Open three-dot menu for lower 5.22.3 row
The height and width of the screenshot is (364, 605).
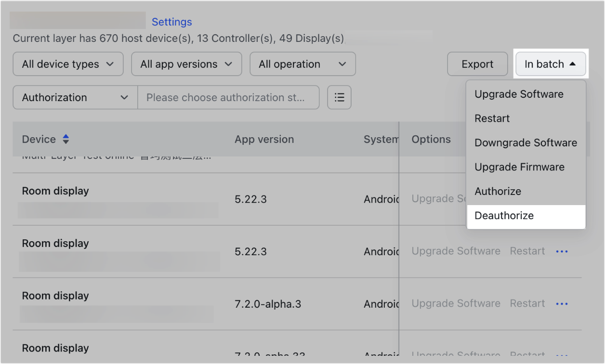(562, 251)
